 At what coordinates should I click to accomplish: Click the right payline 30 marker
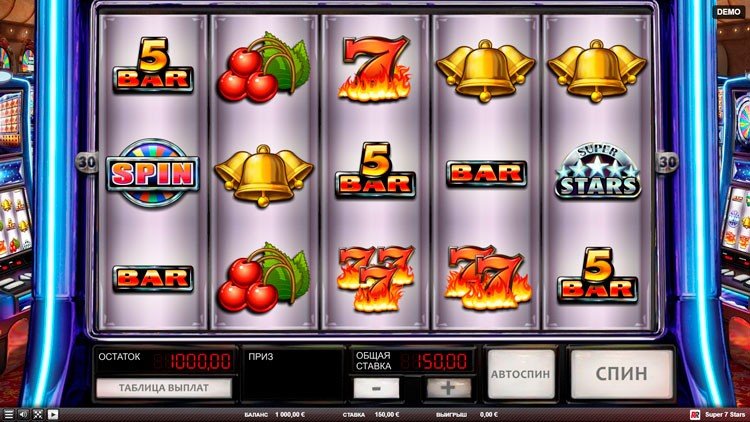point(667,162)
